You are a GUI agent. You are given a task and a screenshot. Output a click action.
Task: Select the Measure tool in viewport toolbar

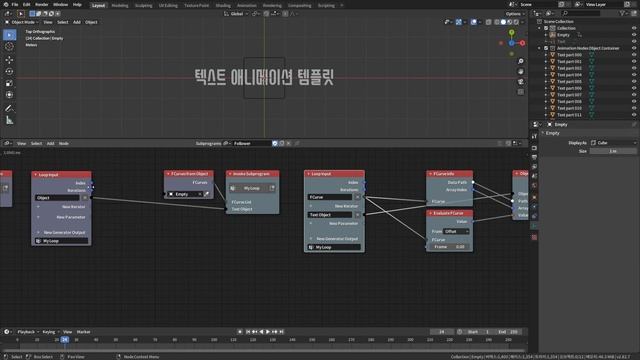(9, 120)
